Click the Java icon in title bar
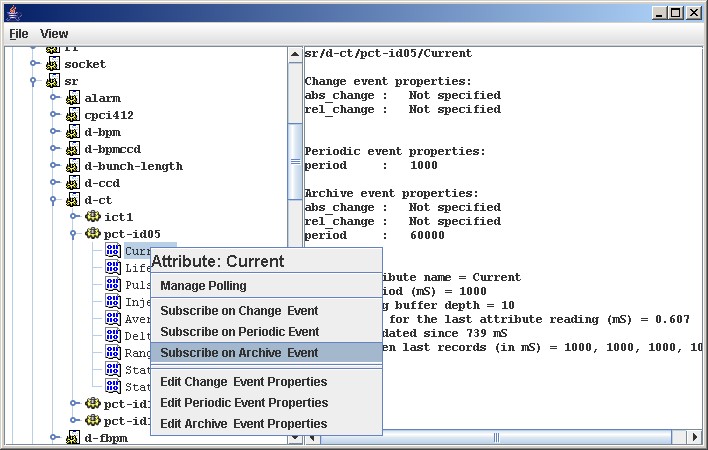The width and height of the screenshot is (708, 450). (x=11, y=11)
